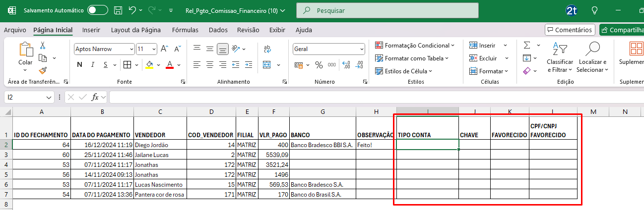Click the Center horizontal alignment icon
Screen dimensions: 644x210
[x=209, y=65]
